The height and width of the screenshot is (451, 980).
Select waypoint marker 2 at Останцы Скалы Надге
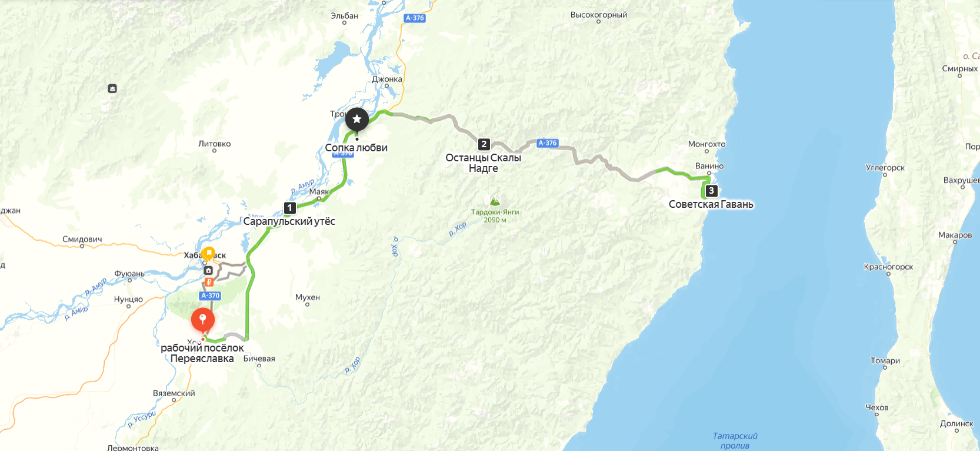tap(484, 144)
